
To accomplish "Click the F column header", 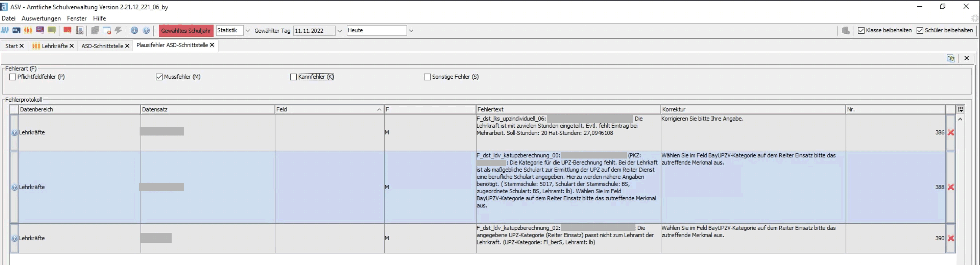I will click(430, 109).
